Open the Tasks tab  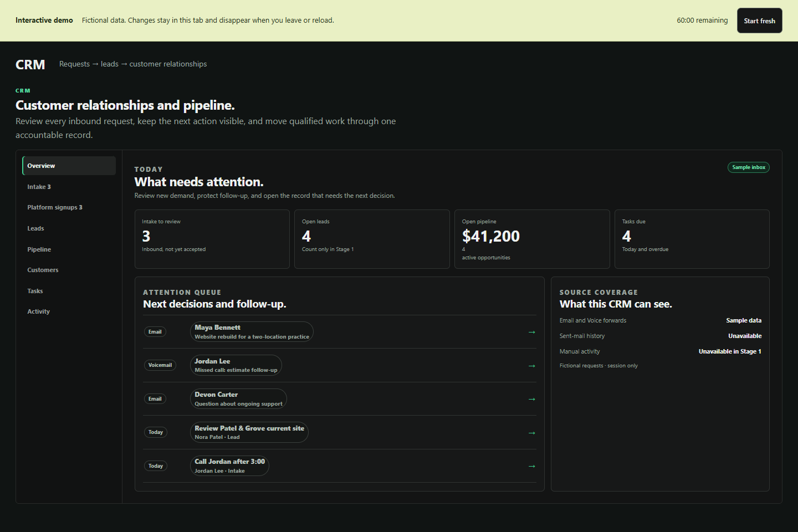pyautogui.click(x=69, y=291)
